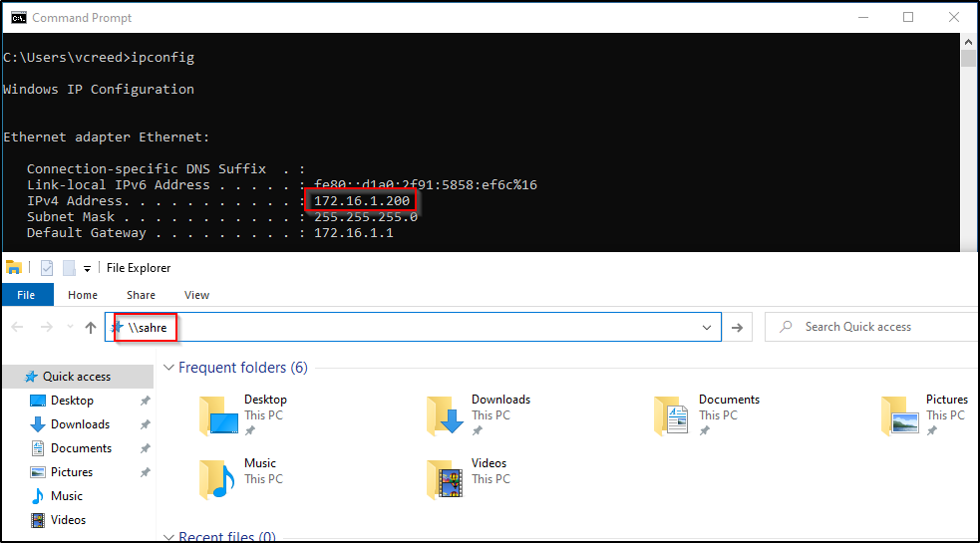Screen dimensions: 980x543
Task: Minimize the Command Prompt window
Action: pos(863,18)
